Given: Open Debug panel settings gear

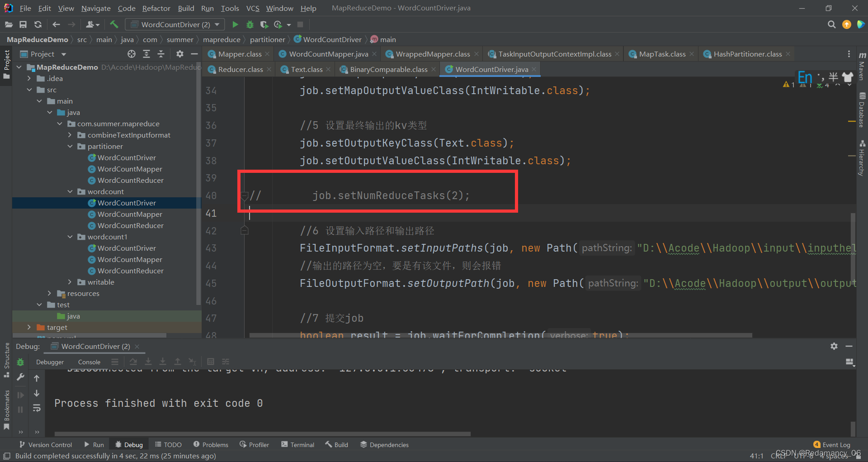Looking at the screenshot, I should [x=834, y=346].
